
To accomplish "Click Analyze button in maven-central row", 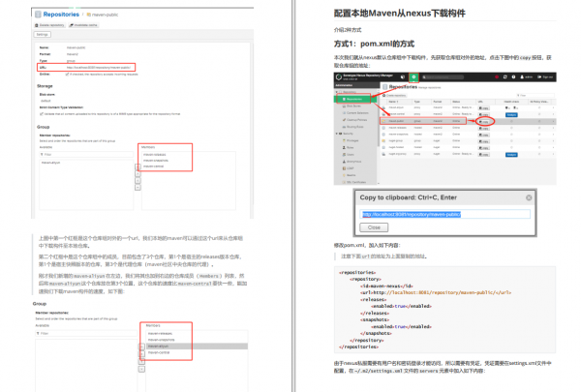I will coord(511,115).
